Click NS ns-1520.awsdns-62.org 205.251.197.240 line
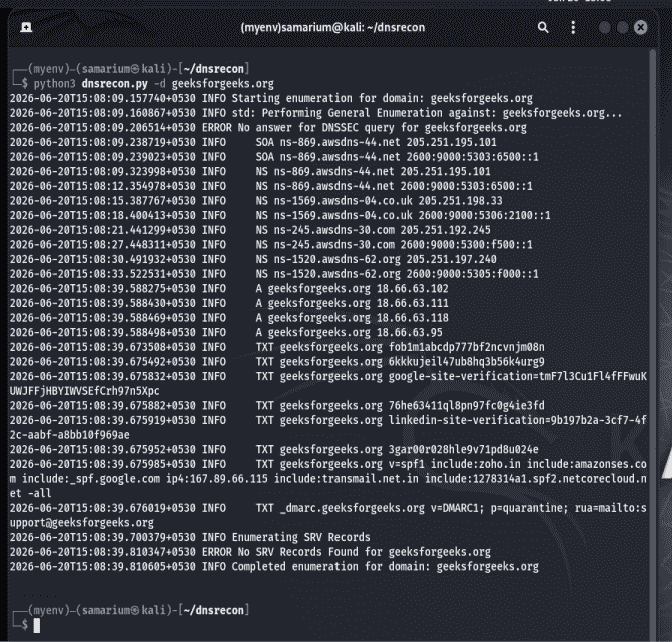Image resolution: width=672 pixels, height=642 pixels. point(253,259)
